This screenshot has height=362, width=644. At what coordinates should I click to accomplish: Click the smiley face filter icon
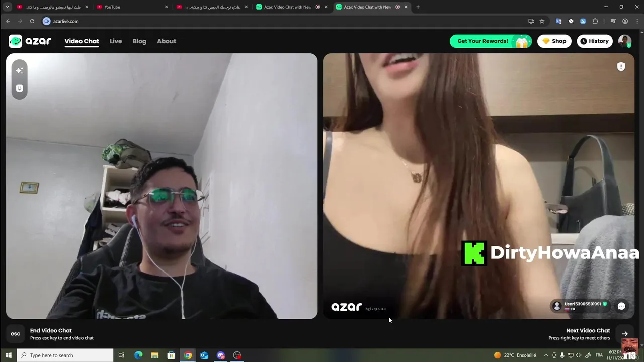coord(19,88)
